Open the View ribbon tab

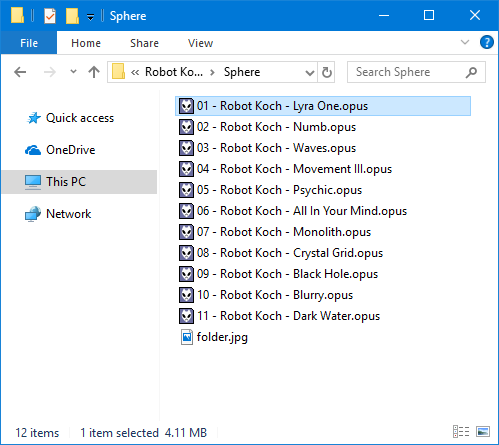pyautogui.click(x=200, y=43)
